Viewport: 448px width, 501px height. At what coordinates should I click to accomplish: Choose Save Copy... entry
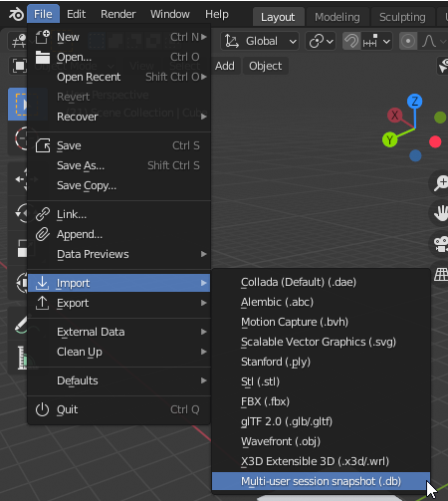tap(118, 185)
